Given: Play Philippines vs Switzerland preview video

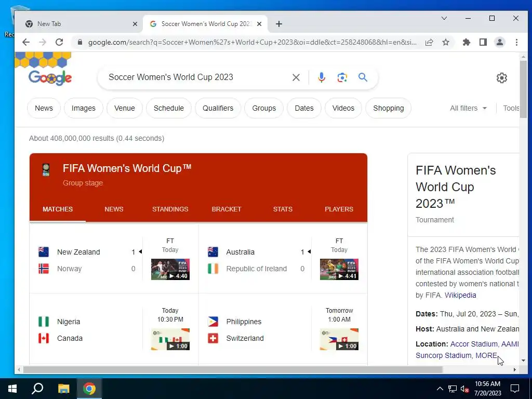Looking at the screenshot, I should pos(339,339).
